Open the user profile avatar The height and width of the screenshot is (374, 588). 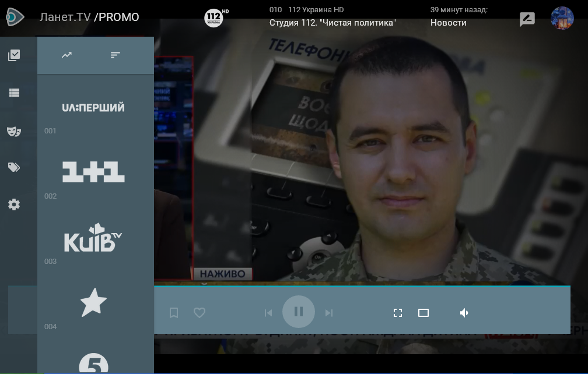[562, 19]
